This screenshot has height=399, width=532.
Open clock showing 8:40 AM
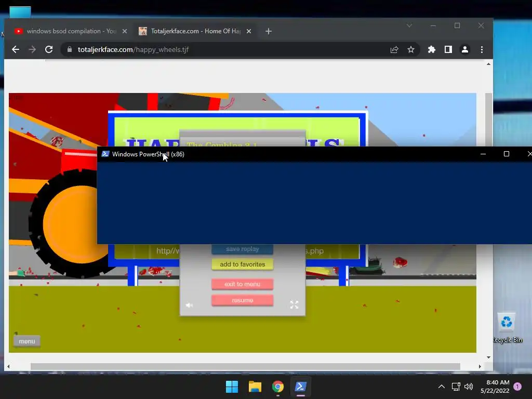[495, 387]
